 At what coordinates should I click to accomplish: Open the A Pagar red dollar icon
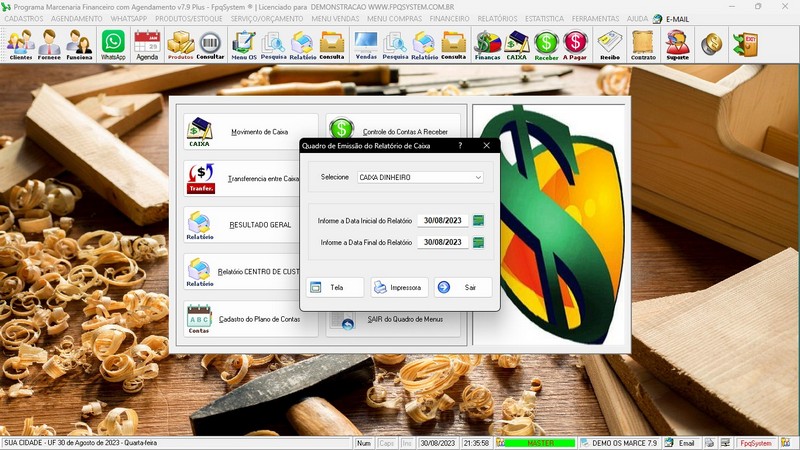pyautogui.click(x=575, y=44)
